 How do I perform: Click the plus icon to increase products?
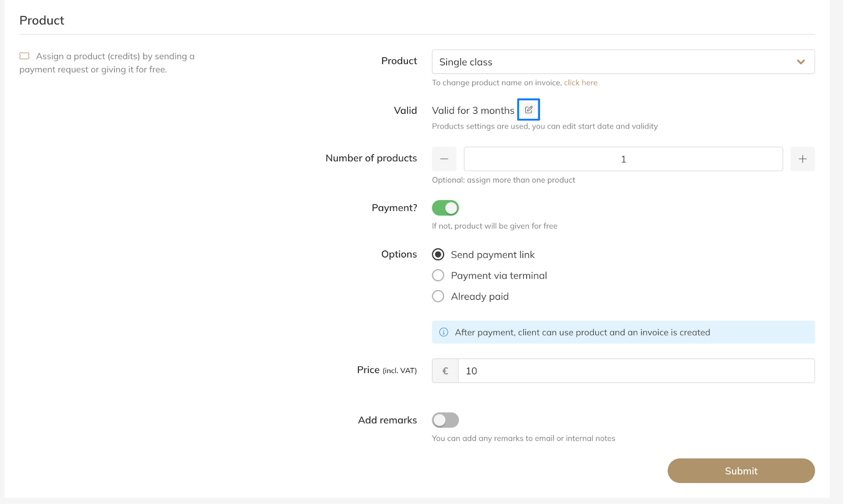pyautogui.click(x=802, y=159)
